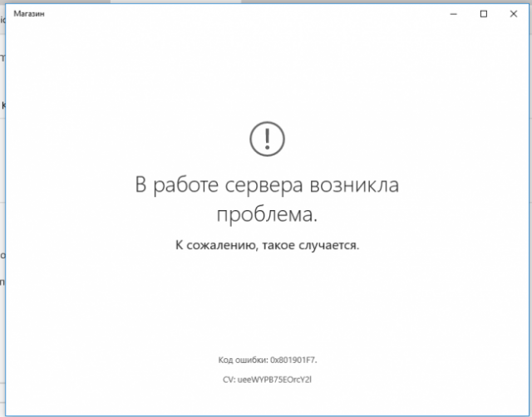532x417 pixels.
Task: Click the text "К сожалению, такое случается."
Action: tap(267, 245)
